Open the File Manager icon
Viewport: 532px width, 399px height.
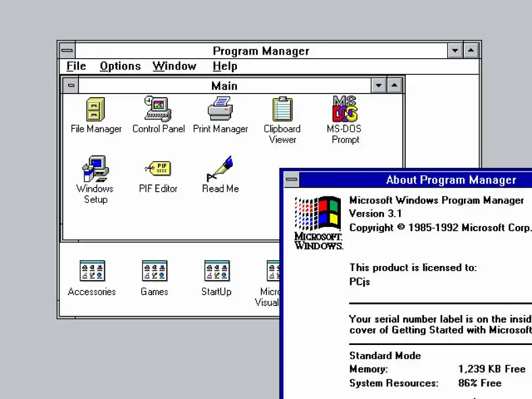[96, 115]
